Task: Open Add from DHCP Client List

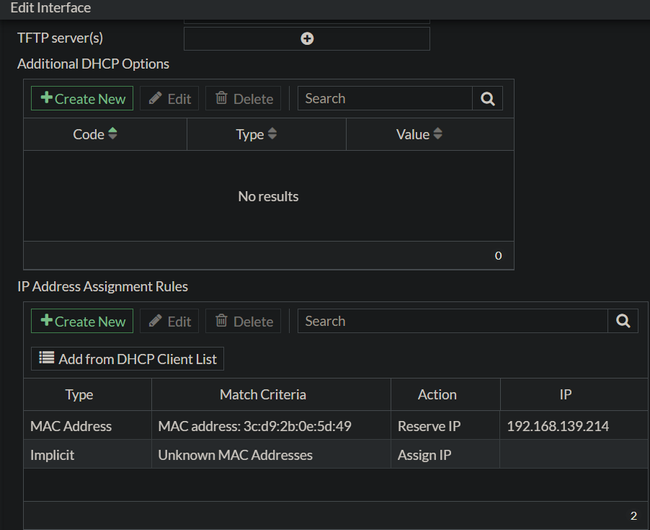Action: (x=128, y=358)
